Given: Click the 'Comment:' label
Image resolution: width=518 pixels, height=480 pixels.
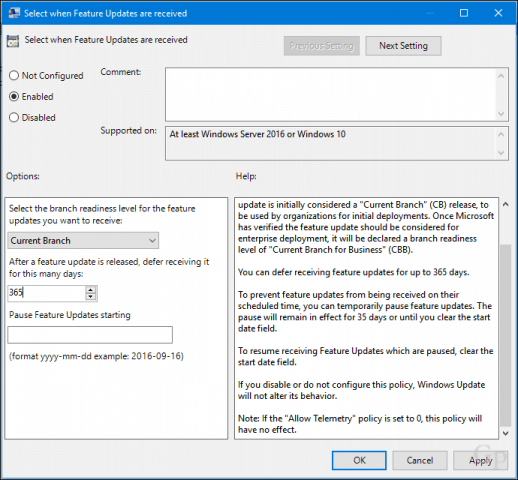Looking at the screenshot, I should pyautogui.click(x=121, y=72).
